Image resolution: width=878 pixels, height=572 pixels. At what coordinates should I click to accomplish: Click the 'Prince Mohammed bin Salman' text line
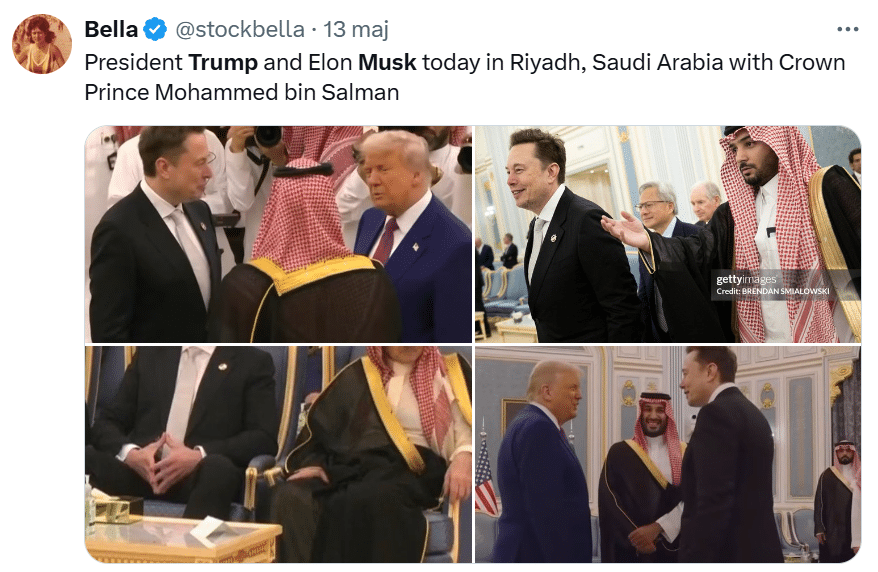click(x=241, y=92)
